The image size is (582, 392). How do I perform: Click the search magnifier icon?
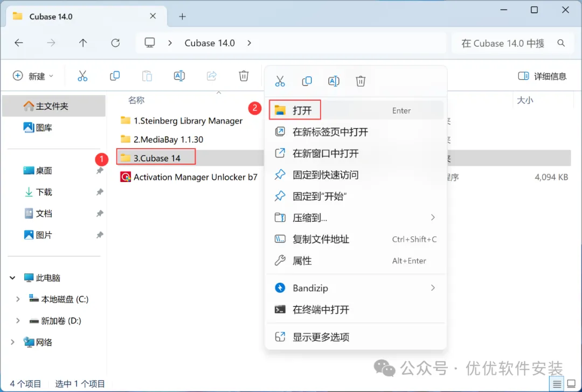pyautogui.click(x=561, y=43)
